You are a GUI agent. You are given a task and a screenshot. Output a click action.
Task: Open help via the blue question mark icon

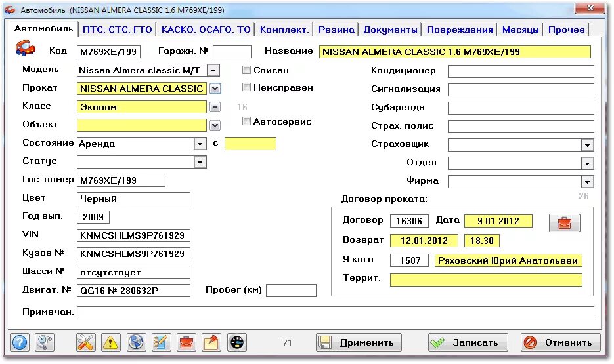tap(20, 342)
